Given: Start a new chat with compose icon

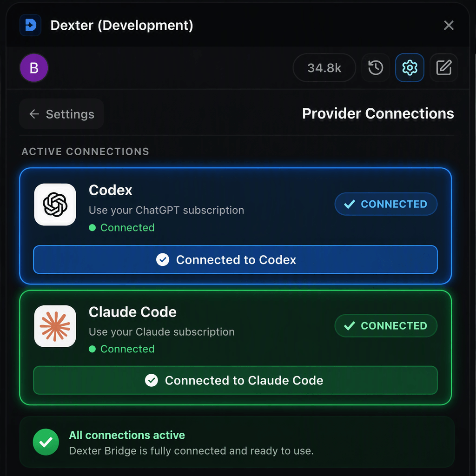Looking at the screenshot, I should pyautogui.click(x=444, y=68).
